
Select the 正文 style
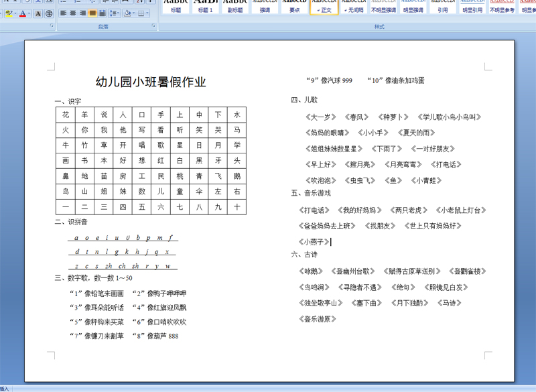click(x=324, y=6)
